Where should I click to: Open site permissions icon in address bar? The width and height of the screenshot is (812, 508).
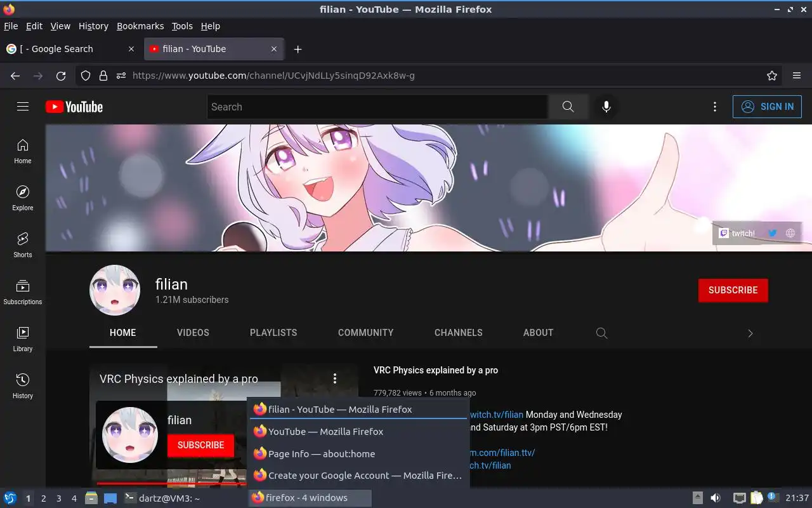point(121,76)
